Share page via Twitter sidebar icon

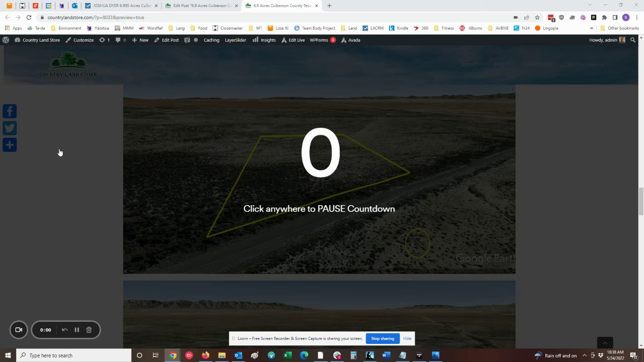point(10,128)
